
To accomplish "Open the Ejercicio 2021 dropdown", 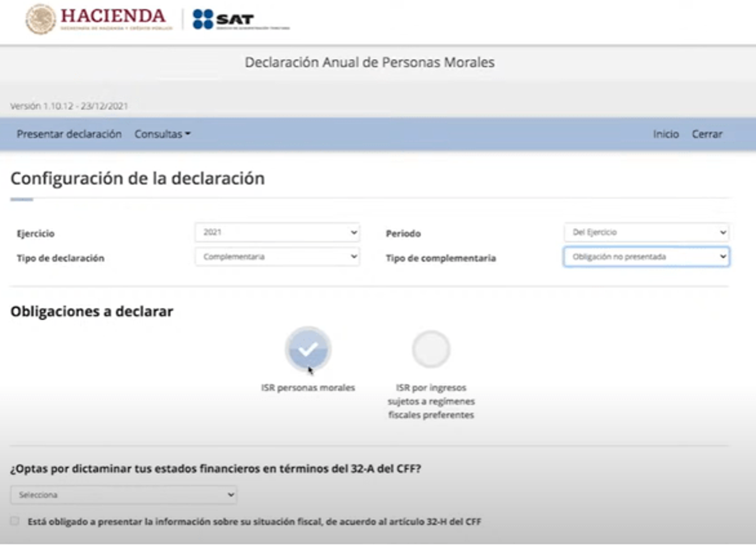I will click(277, 232).
